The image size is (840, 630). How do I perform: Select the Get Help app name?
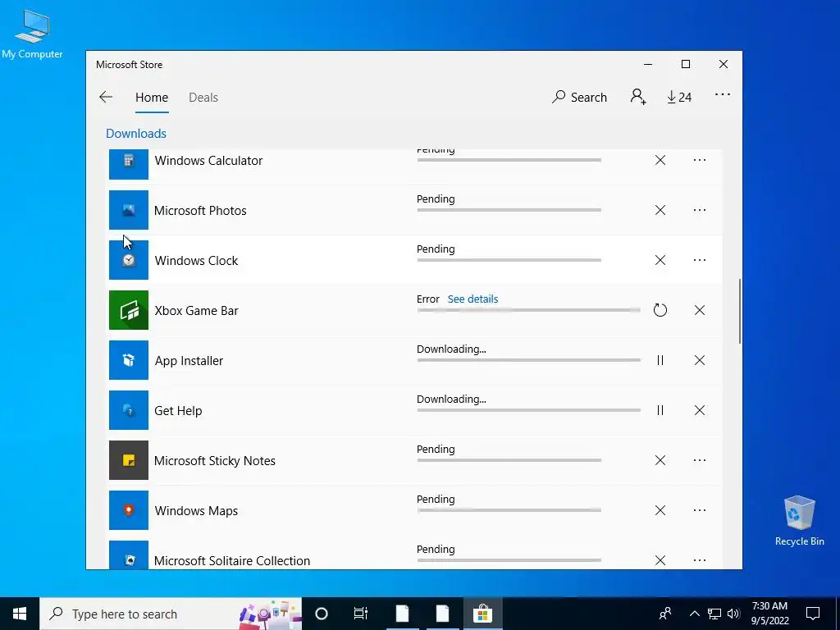point(178,411)
